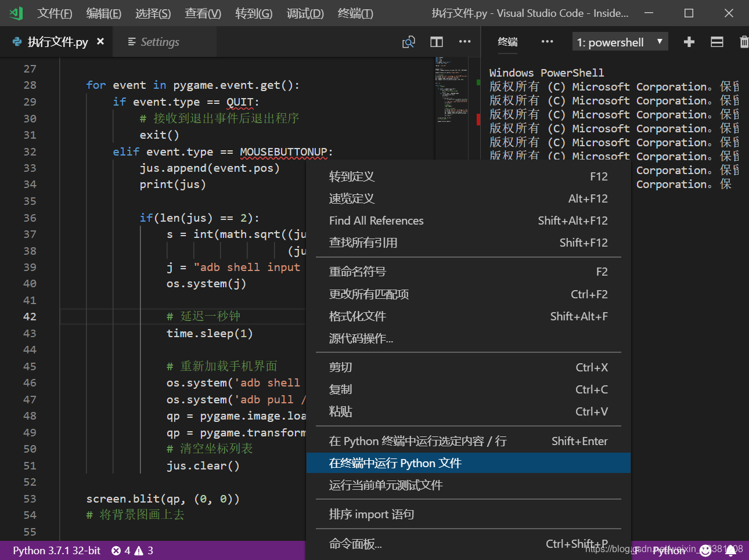This screenshot has height=560, width=749.
Task: Click the underlined MOUSEBUTTONUP identifier
Action: tap(284, 152)
